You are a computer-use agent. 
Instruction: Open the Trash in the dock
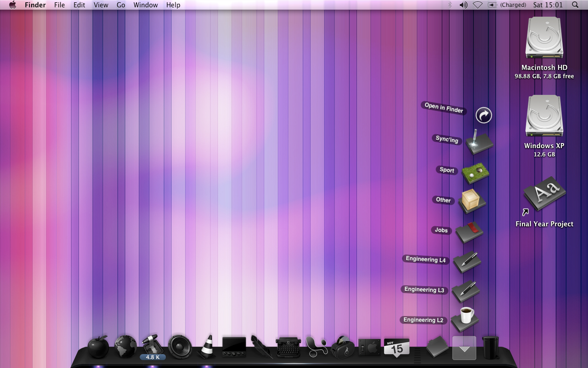click(x=490, y=347)
